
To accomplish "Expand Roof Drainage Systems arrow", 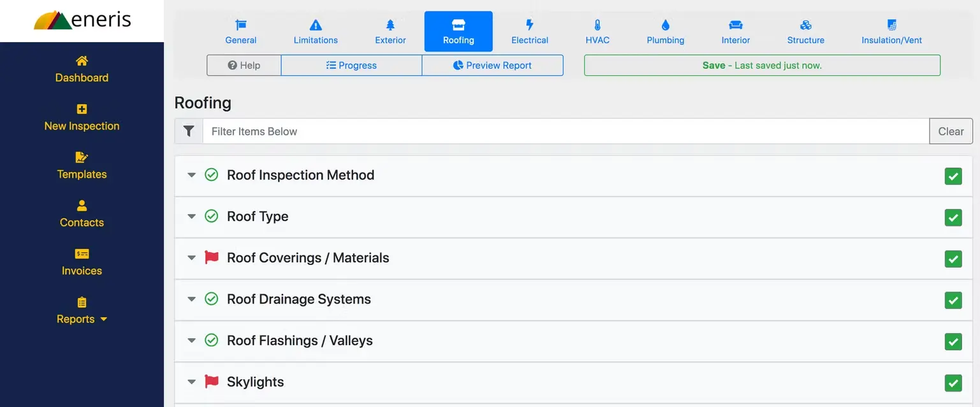I will (x=191, y=299).
